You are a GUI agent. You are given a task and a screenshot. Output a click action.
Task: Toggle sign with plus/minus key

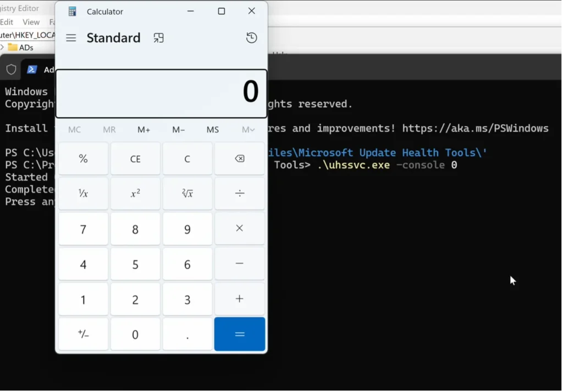[x=83, y=334]
